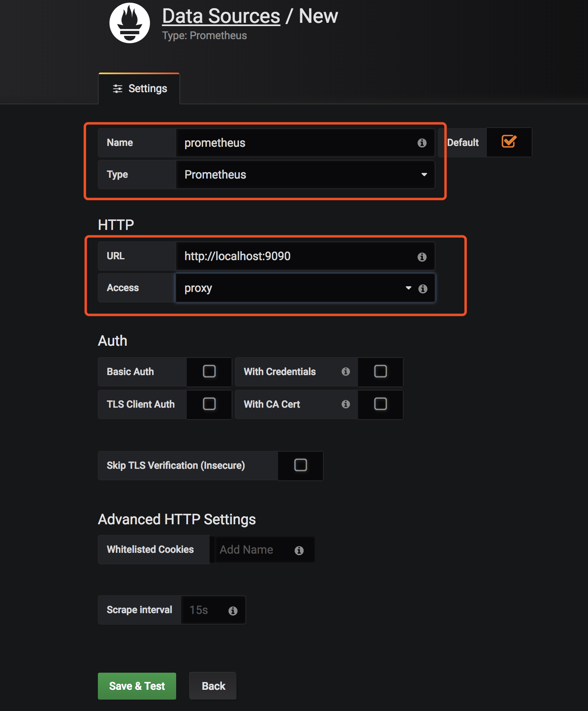Click the 'URL' field label

coord(115,256)
